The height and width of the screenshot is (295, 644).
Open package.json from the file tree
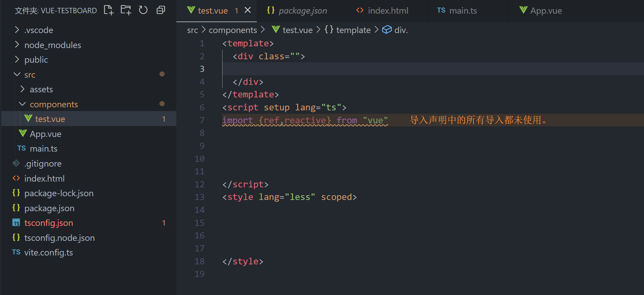(89, 208)
